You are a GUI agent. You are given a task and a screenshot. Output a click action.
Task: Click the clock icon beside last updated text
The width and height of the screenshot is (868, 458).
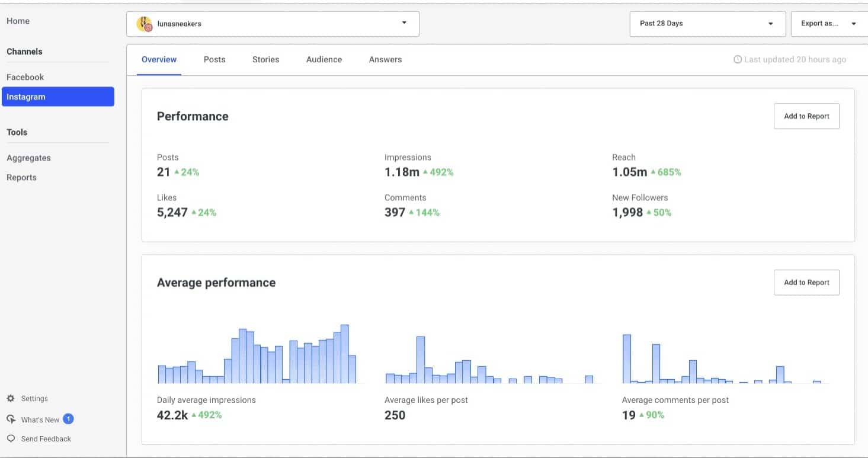click(737, 59)
